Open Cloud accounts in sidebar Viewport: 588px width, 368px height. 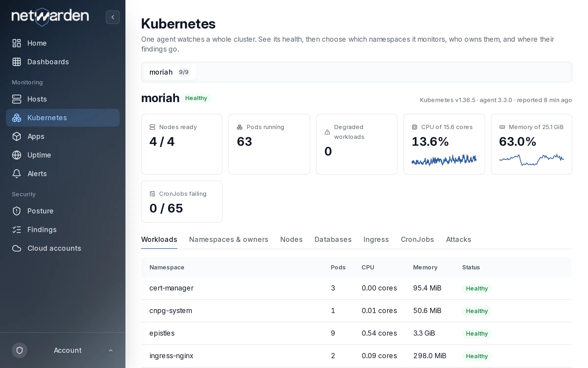54,248
